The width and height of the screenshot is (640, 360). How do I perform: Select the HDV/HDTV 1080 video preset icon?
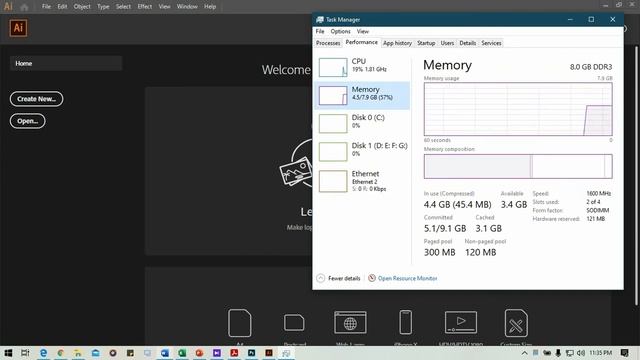461,322
